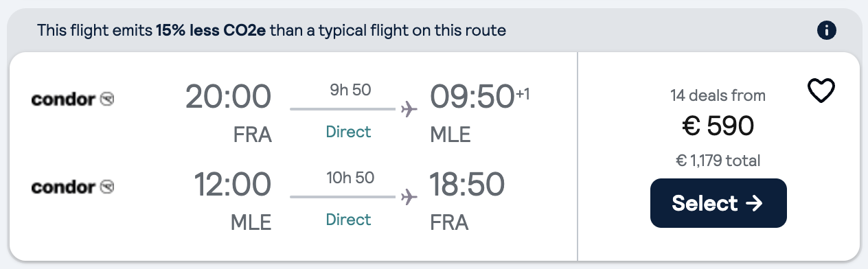Click the € 1,179 total text
868x269 pixels.
718,161
